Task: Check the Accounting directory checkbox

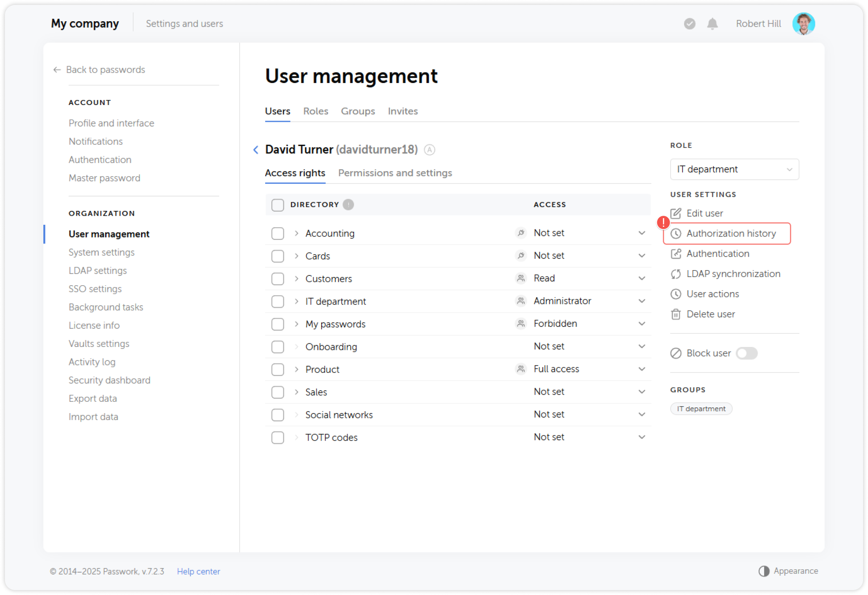Action: tap(277, 233)
